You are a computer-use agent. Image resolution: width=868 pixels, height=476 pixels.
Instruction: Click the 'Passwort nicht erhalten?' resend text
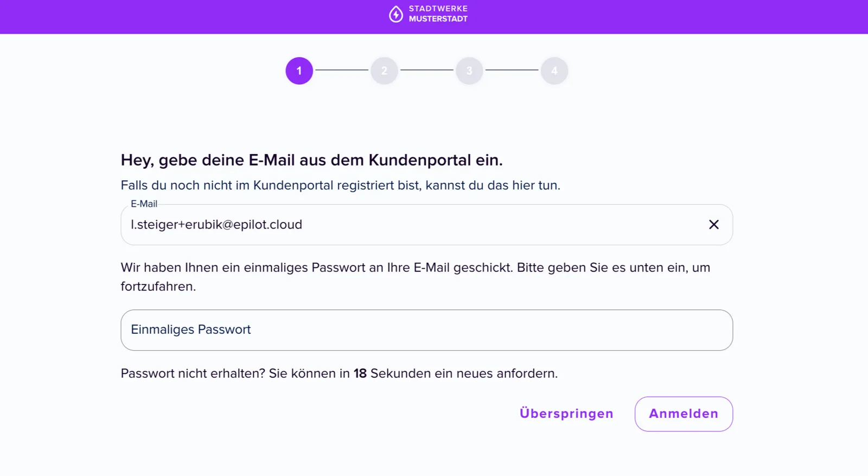pos(339,373)
